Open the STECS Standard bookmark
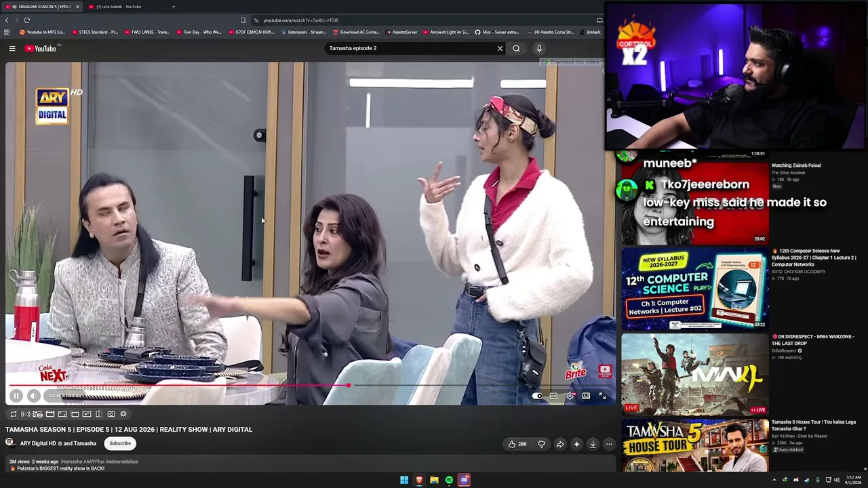 (95, 32)
